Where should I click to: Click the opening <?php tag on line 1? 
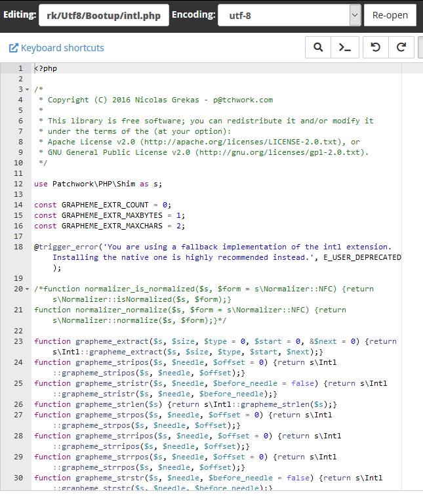(45, 68)
